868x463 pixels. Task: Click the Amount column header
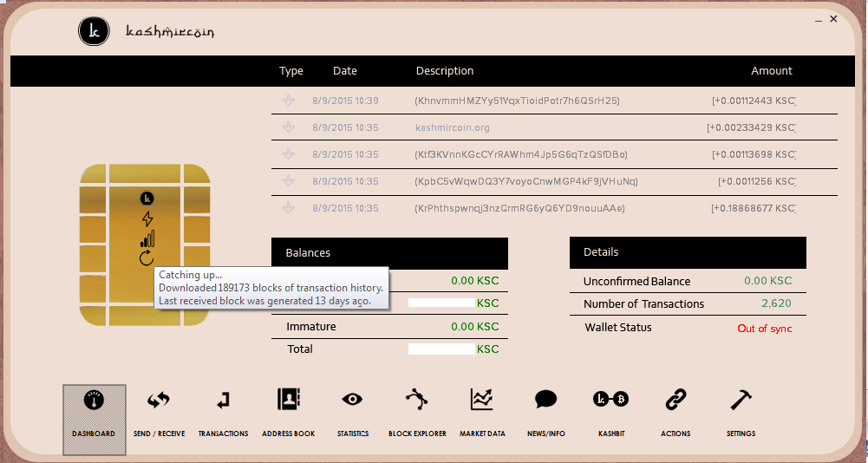(x=772, y=71)
